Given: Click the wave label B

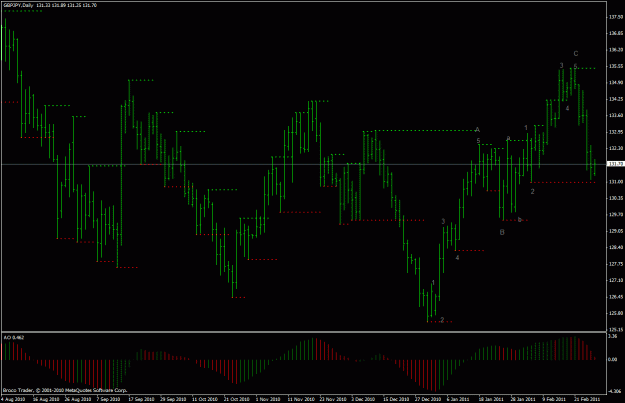Looking at the screenshot, I should (x=502, y=232).
